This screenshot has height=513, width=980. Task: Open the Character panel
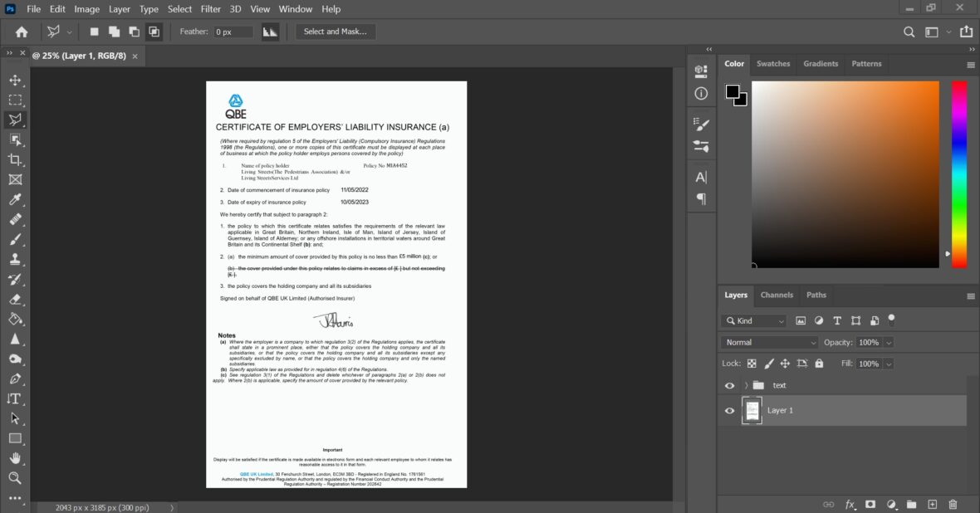[x=700, y=176]
